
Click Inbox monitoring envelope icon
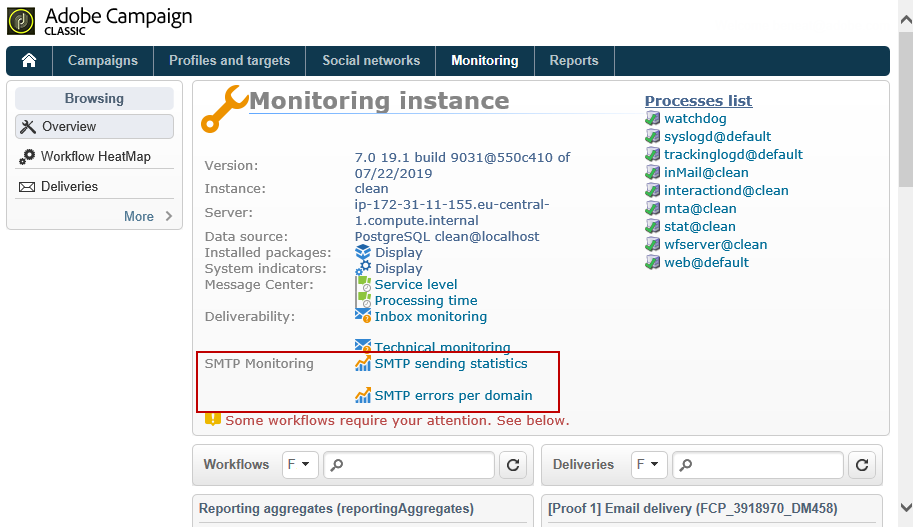[x=363, y=316]
